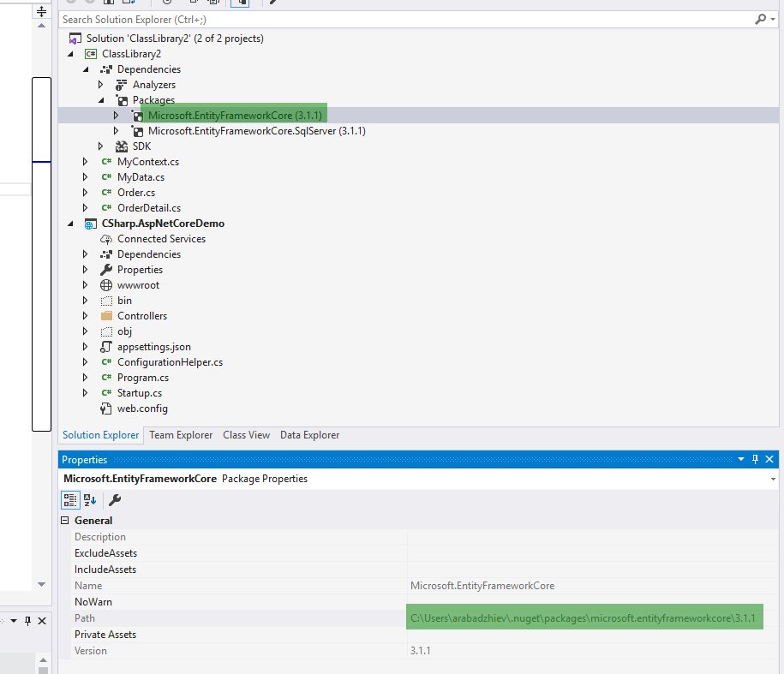Pin the Properties window with the pin icon
Screen dimensions: 784x674
[x=754, y=459]
